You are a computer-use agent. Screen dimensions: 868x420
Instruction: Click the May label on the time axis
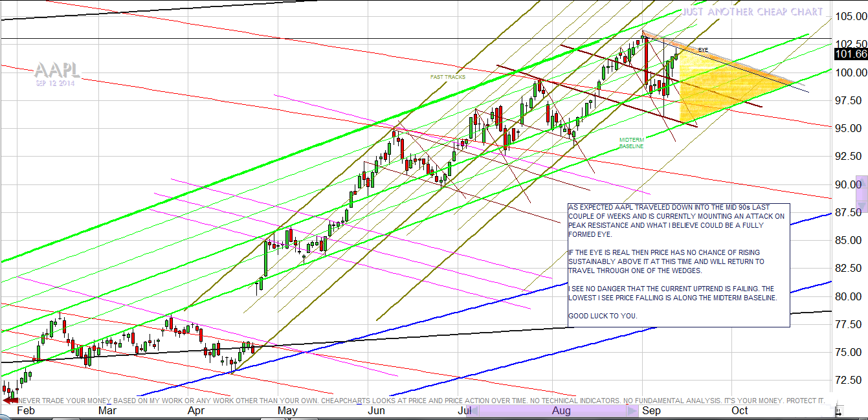click(287, 410)
